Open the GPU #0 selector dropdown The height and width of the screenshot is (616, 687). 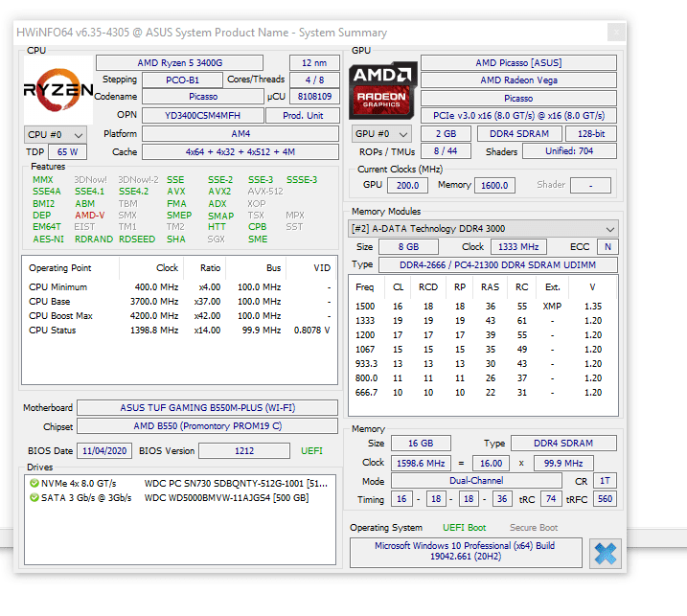[x=381, y=134]
